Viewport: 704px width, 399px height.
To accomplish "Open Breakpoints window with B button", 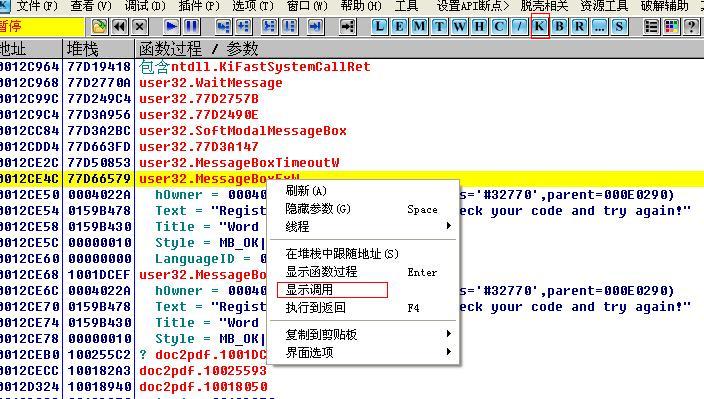I will 559,26.
